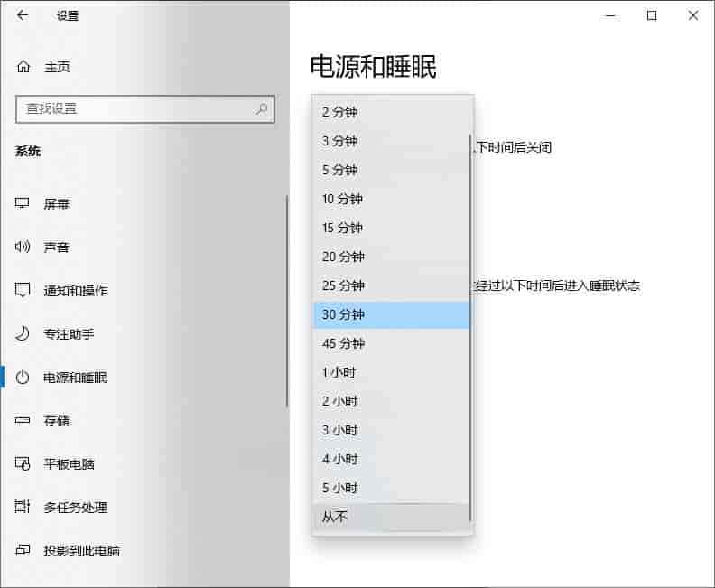Choose 25 分钟 option
This screenshot has height=588, width=715.
pos(391,285)
